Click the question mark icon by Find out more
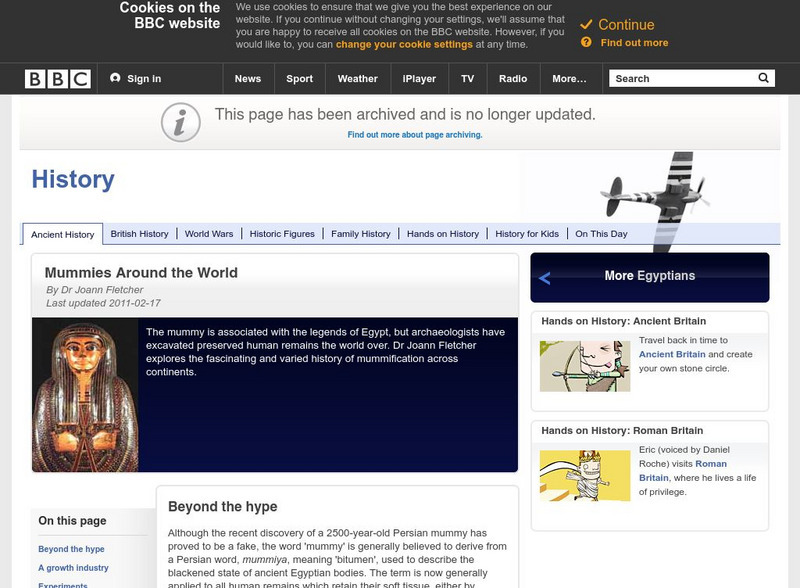The image size is (800, 588). point(586,42)
